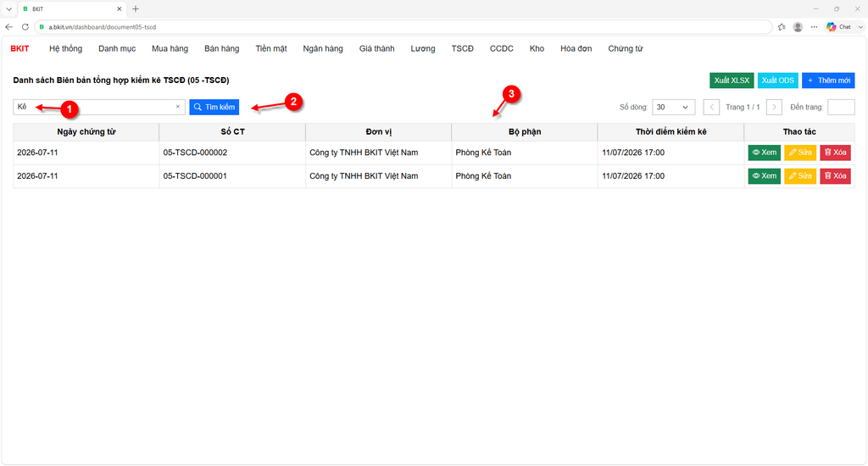Screen dimensions: 868x466
Task: Click Số CT column header
Action: click(x=232, y=131)
